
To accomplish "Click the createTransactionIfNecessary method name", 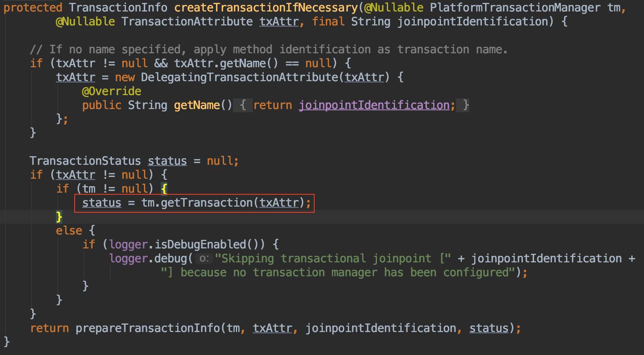I will pyautogui.click(x=266, y=7).
